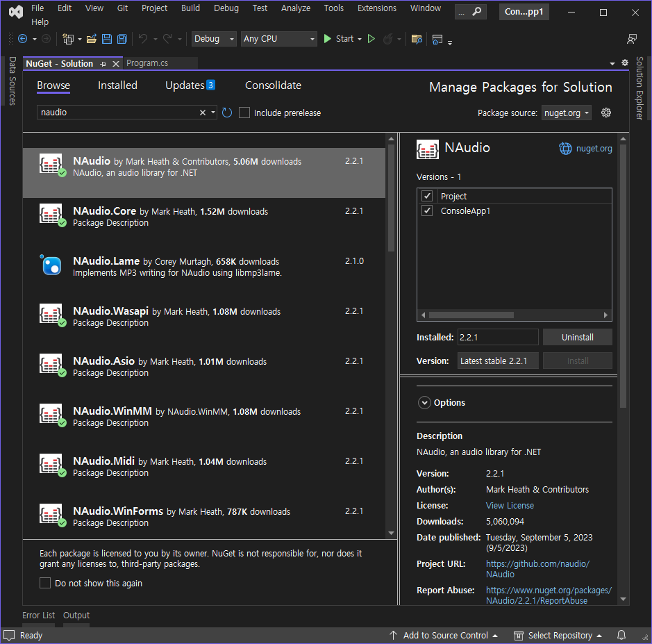Viewport: 652px width, 644px height.
Task: Click the package list vertical scrollbar thumb
Action: [391, 197]
